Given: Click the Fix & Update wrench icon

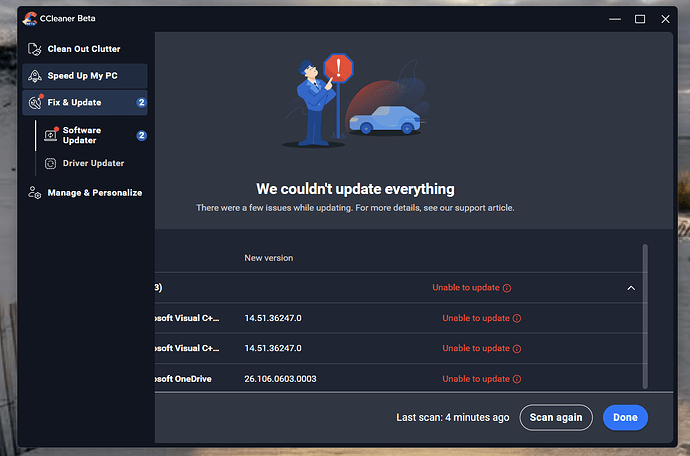Looking at the screenshot, I should click(x=35, y=103).
